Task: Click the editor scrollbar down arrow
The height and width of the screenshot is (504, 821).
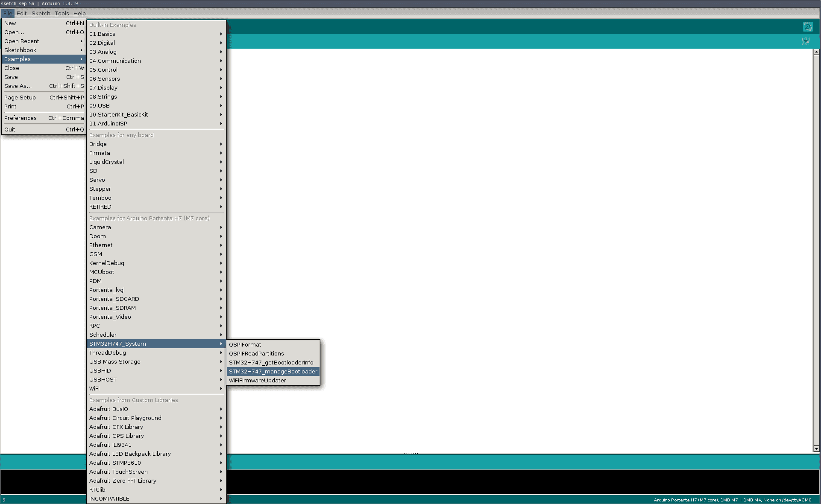Action: pos(816,449)
